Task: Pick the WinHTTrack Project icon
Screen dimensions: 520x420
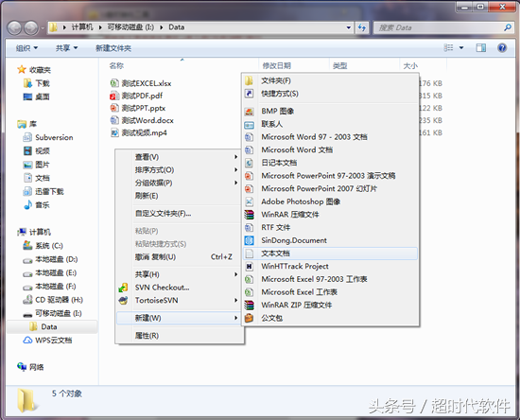Action: 249,267
